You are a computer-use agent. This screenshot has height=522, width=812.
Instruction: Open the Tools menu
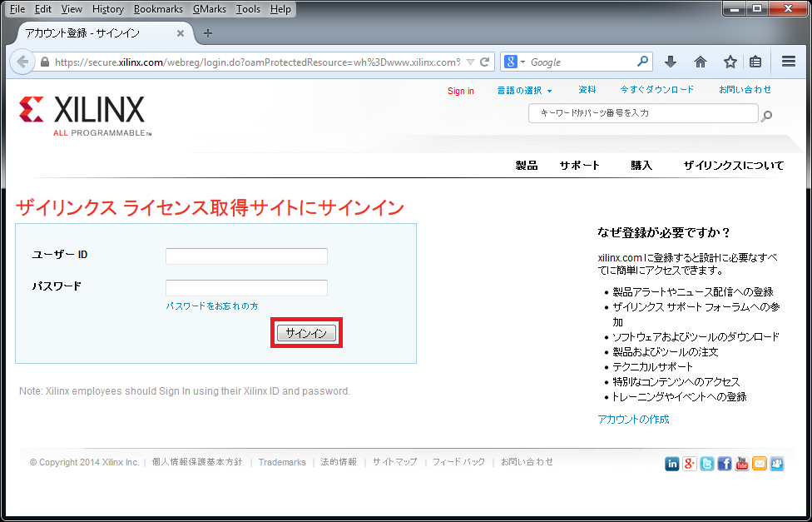click(x=248, y=9)
